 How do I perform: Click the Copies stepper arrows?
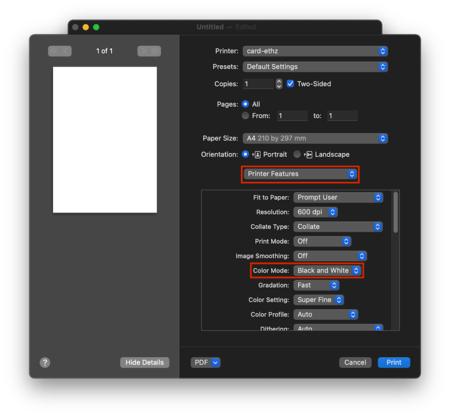coord(279,84)
